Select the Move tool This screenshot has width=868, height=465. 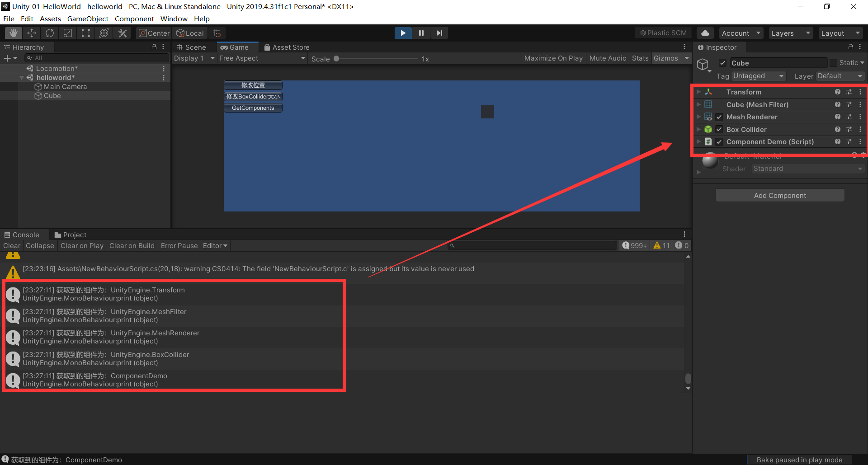click(32, 33)
